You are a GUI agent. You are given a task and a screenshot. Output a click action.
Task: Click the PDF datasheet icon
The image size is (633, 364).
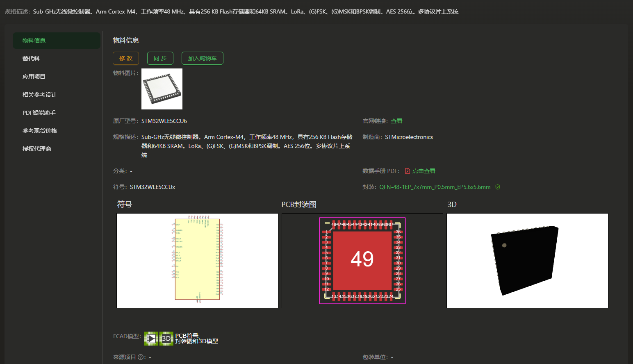tap(408, 171)
